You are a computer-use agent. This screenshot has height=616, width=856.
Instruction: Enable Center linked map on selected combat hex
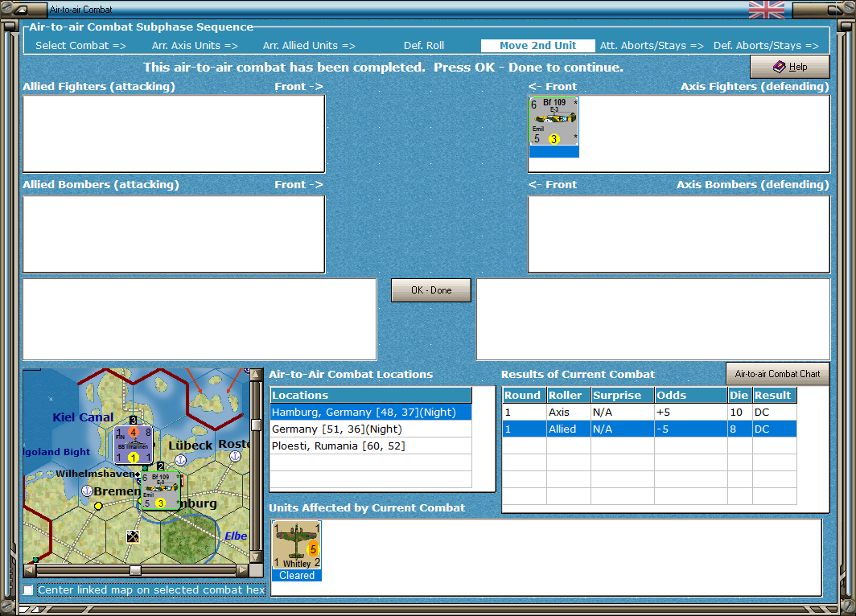28,589
